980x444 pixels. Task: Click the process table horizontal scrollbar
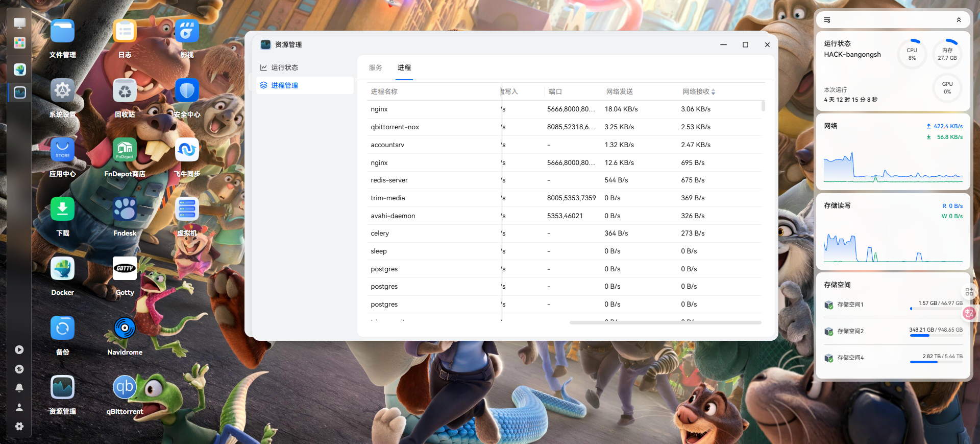click(x=666, y=322)
